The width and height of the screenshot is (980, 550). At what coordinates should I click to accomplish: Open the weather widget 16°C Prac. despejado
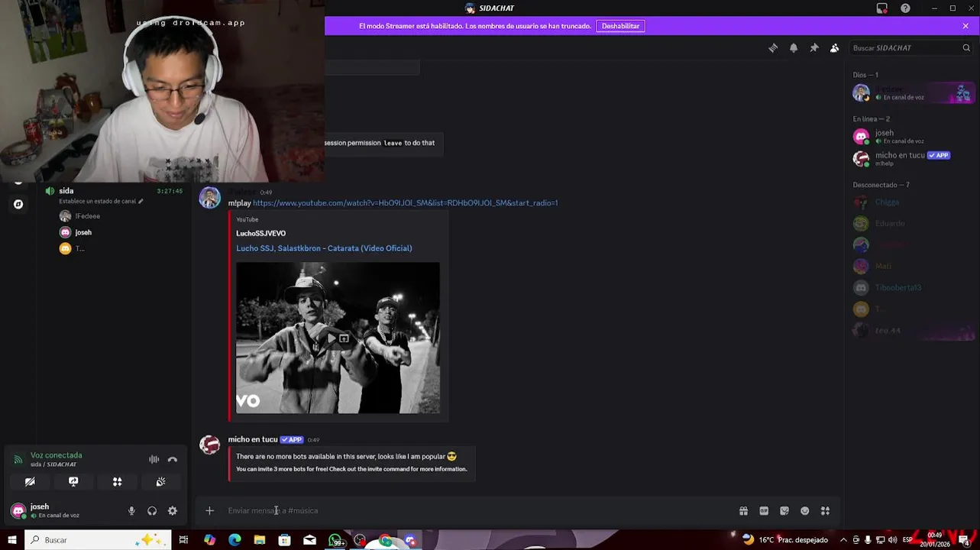[x=785, y=540]
